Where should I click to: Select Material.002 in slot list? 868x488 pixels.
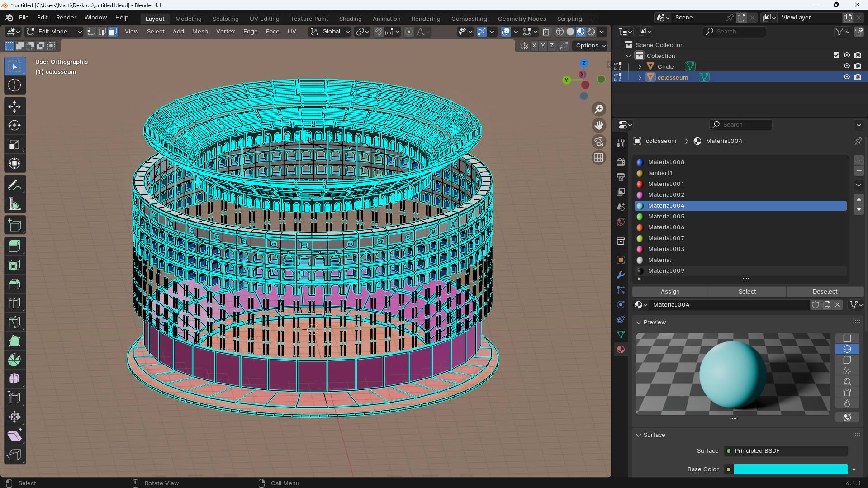(740, 195)
